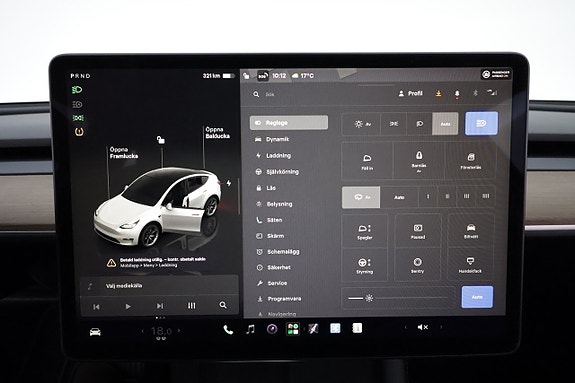Tap the unlock padlock above car

pos(161,139)
